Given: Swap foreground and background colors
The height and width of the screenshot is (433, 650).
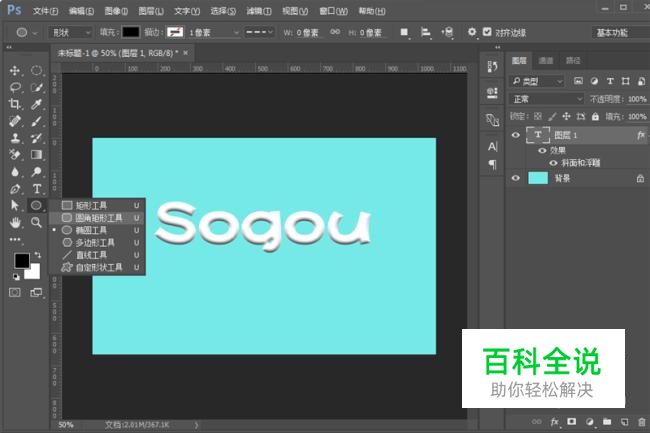Looking at the screenshot, I should click(38, 254).
